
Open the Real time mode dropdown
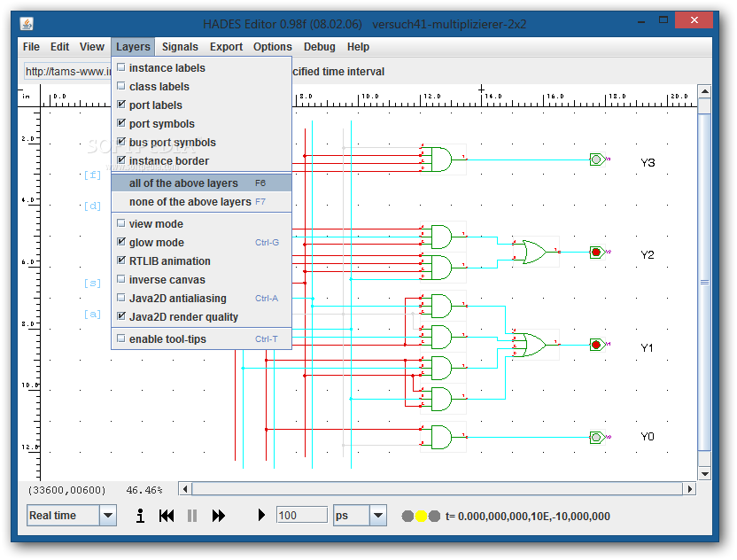coord(108,516)
